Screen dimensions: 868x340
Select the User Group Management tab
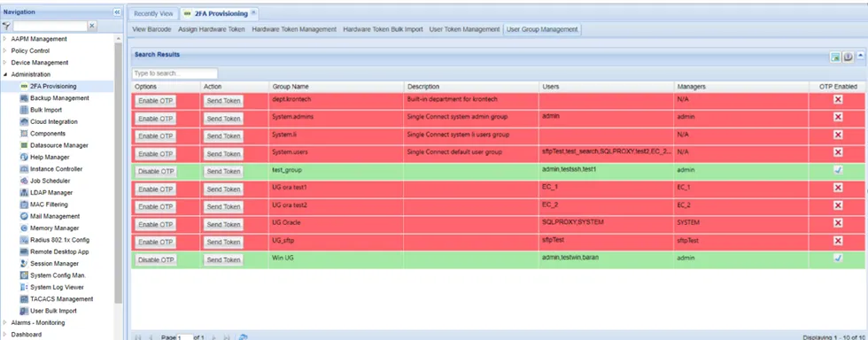click(x=542, y=29)
